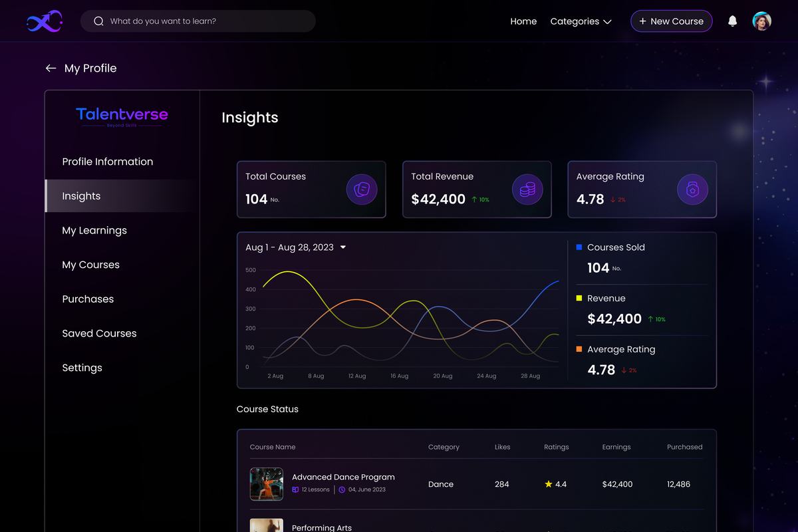Screen dimensions: 798x532
Task: Click the 16 Aug chart axis label
Action: coord(399,376)
